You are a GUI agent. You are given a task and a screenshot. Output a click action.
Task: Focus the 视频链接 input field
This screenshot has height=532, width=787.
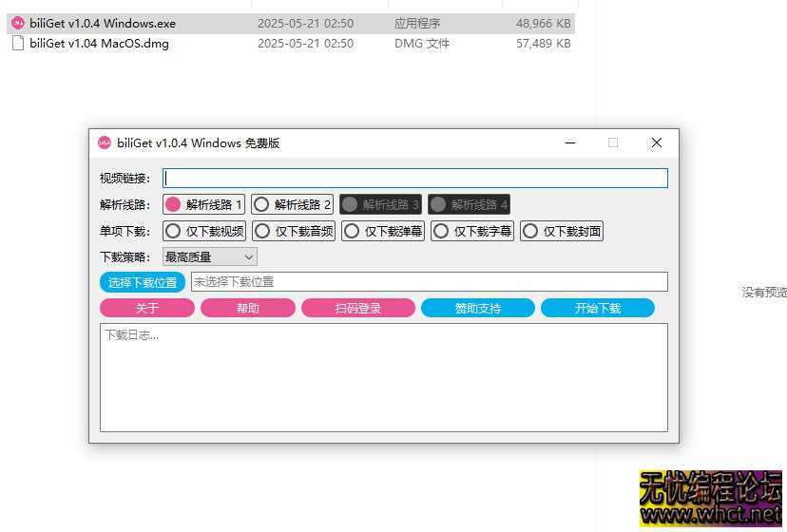[x=415, y=178]
